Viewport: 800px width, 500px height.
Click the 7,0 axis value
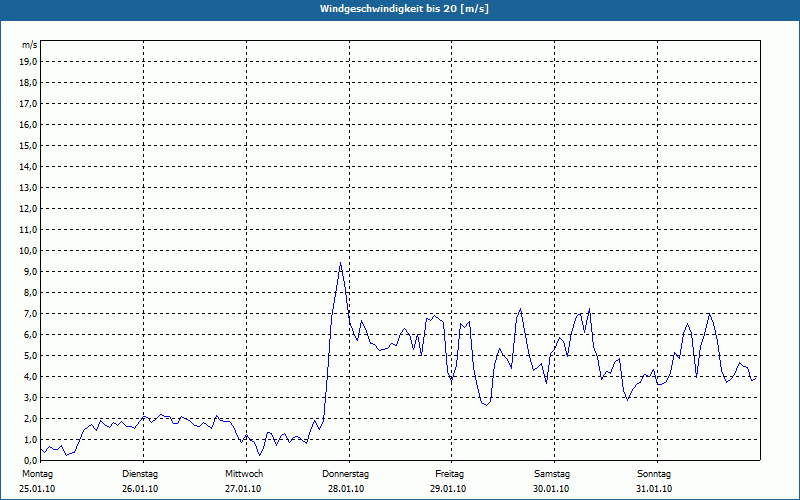30,313
